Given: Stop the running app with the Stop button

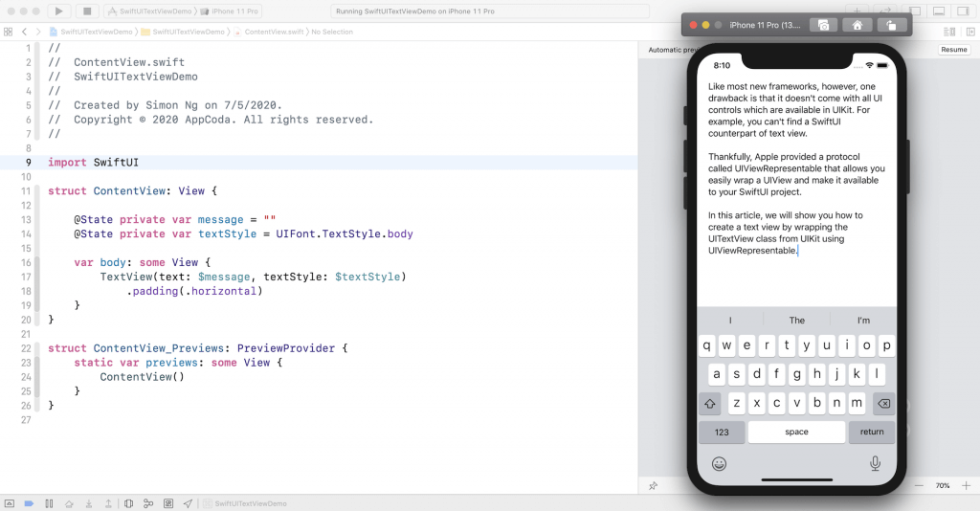Looking at the screenshot, I should point(87,11).
